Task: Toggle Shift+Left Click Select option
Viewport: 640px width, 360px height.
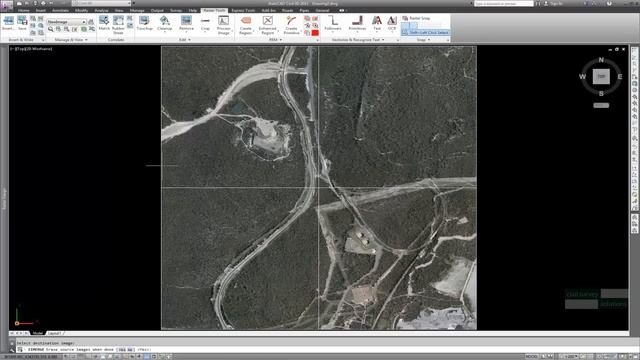Action: pyautogui.click(x=425, y=32)
